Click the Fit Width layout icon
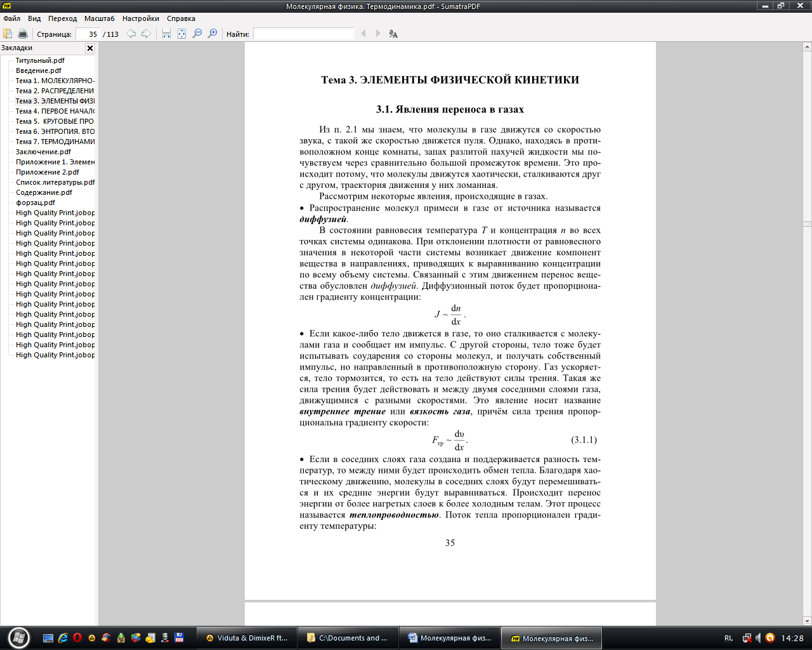 [166, 34]
